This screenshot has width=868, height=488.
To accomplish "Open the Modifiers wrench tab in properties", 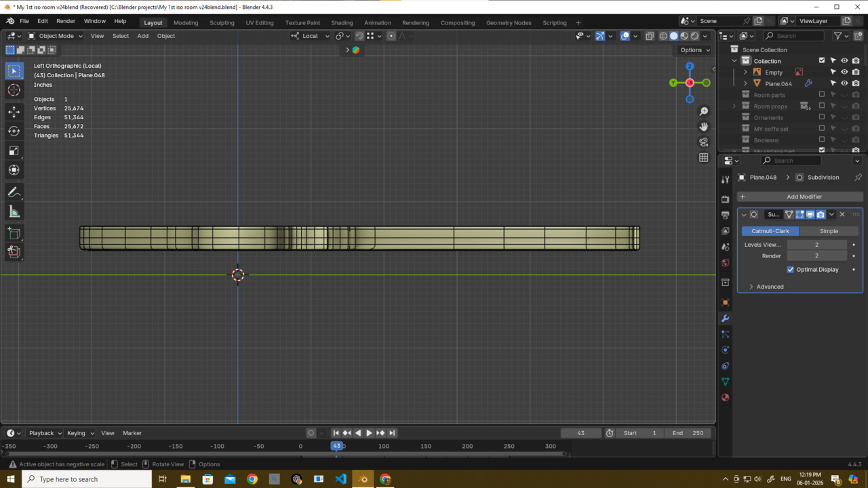I will click(x=725, y=319).
